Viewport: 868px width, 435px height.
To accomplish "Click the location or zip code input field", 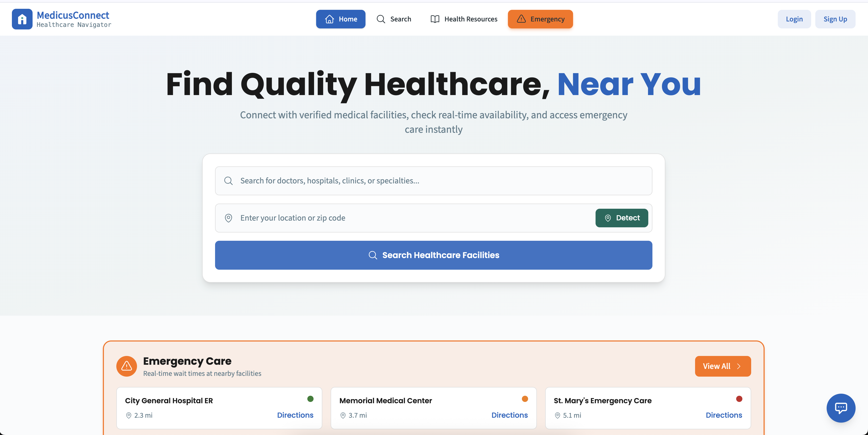I will (371, 218).
